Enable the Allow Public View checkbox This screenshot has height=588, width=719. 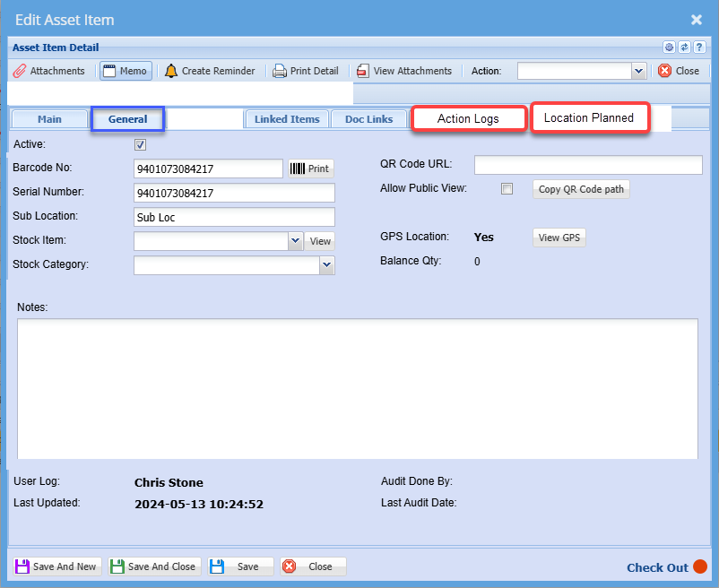(x=507, y=189)
